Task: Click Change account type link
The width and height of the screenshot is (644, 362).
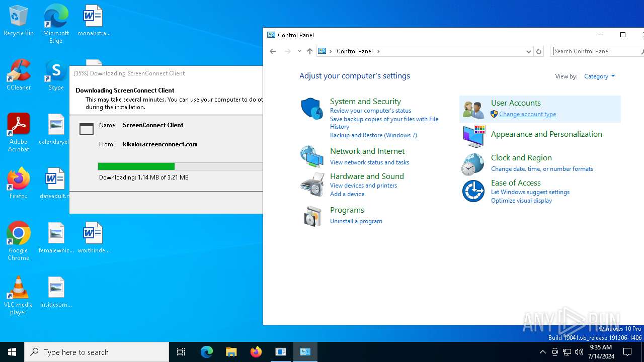Action: point(527,114)
